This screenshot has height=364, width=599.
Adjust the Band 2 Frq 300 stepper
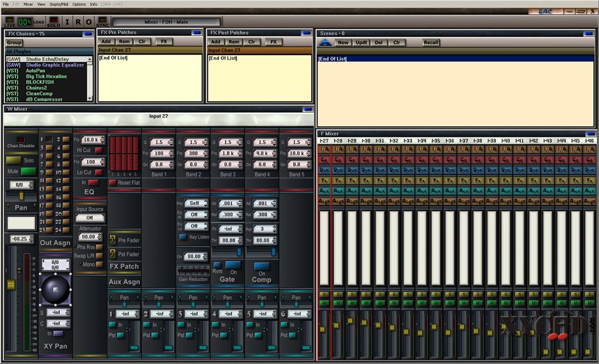(x=196, y=153)
